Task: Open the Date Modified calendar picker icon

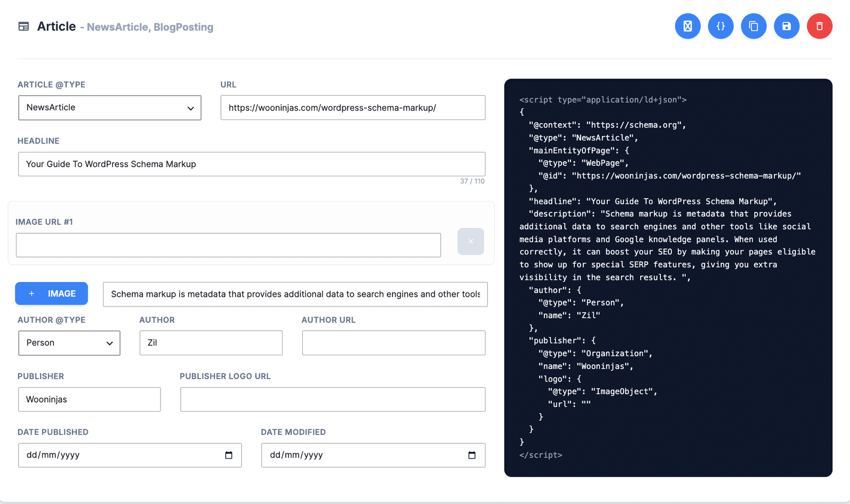Action: (x=472, y=455)
